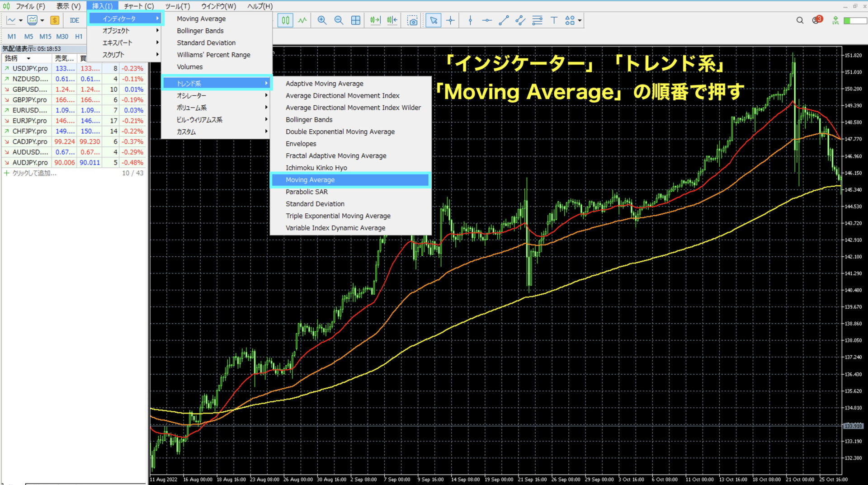Toggle the tile windows grid button

356,20
